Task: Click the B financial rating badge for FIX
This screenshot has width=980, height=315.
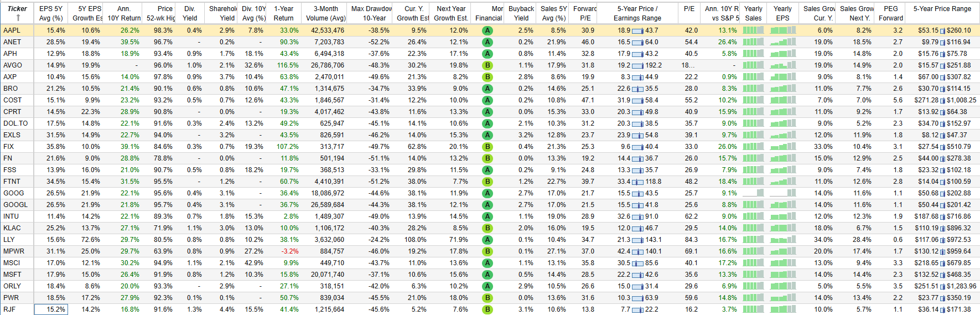Action: tap(488, 147)
